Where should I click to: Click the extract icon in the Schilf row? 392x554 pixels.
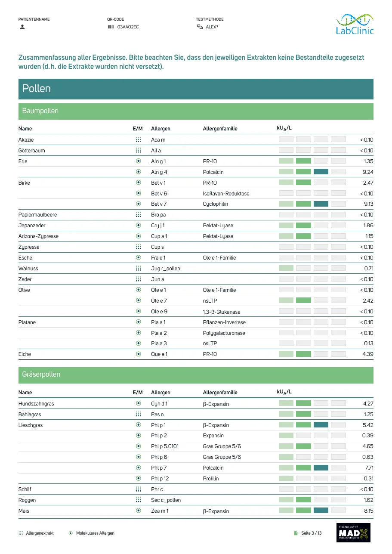[138, 489]
